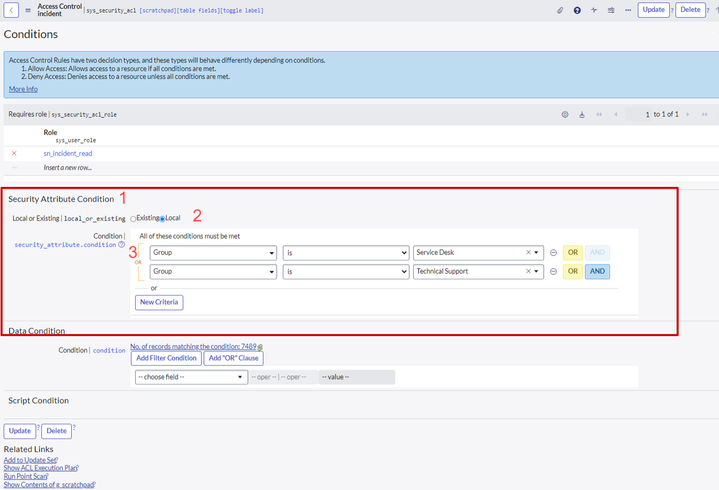Click the activity stream icon
The height and width of the screenshot is (490, 719).
point(594,10)
